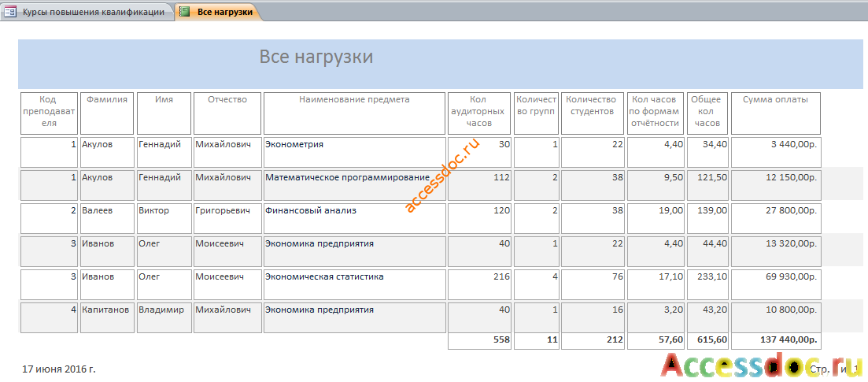Click the Отчество column header
Screen dimensions: 868x382
[227, 113]
